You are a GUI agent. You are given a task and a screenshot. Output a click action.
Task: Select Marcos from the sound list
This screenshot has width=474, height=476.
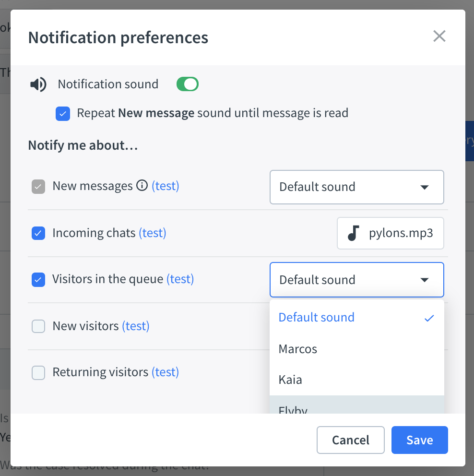297,349
